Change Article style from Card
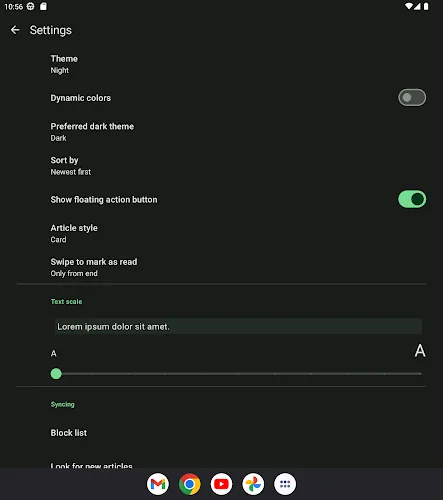This screenshot has height=500, width=443. tap(221, 234)
